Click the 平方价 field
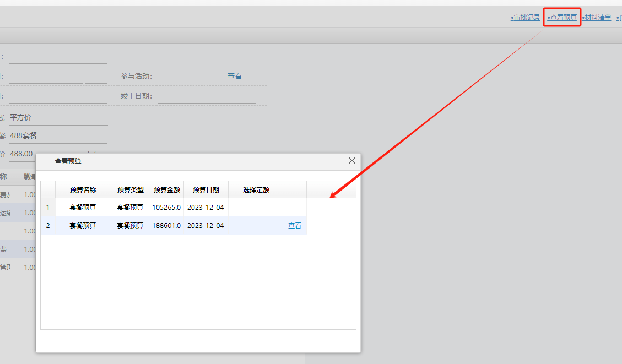Image resolution: width=622 pixels, height=364 pixels. point(58,117)
